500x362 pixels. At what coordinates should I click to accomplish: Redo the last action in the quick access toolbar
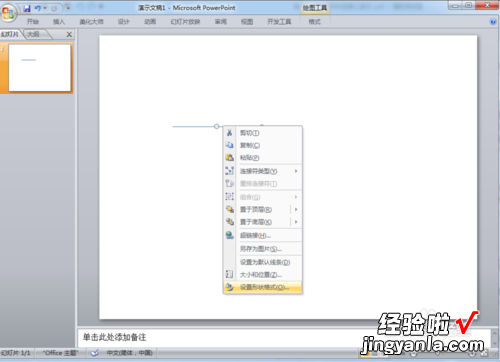click(54, 8)
